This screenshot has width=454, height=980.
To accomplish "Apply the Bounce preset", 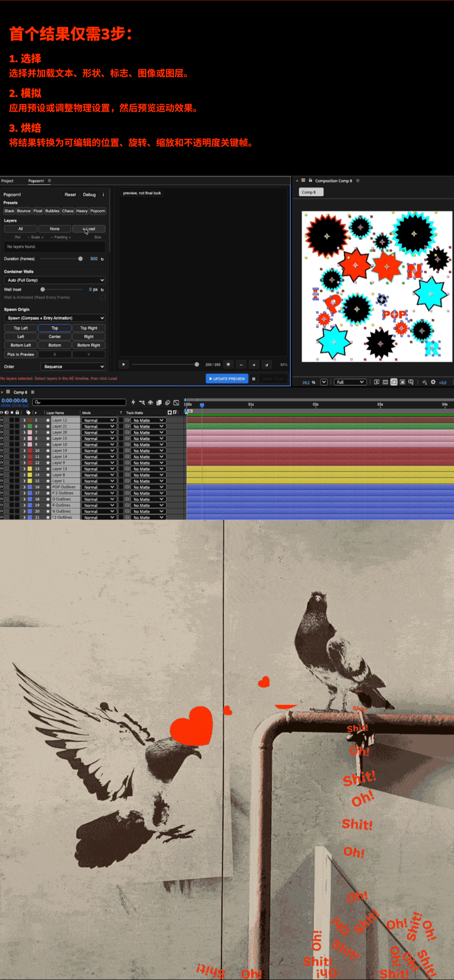I will click(24, 211).
